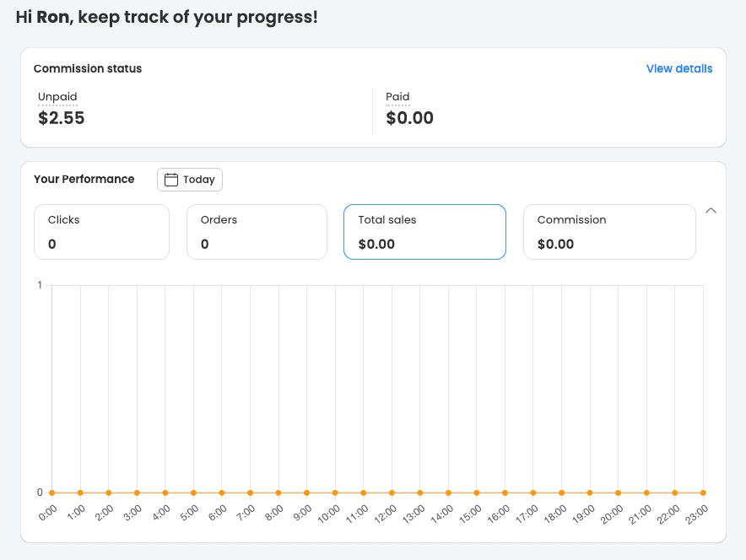Click the chart data point at 21:00
The width and height of the screenshot is (746, 560).
point(646,493)
